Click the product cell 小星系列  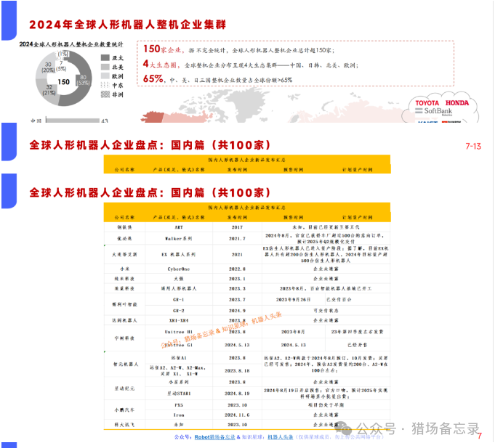tap(179, 382)
